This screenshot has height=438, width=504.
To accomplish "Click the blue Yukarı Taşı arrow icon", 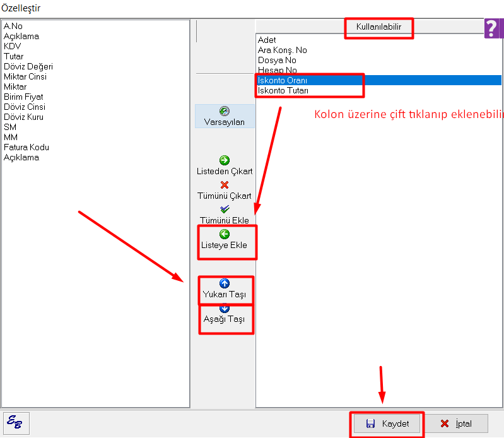I will [225, 283].
